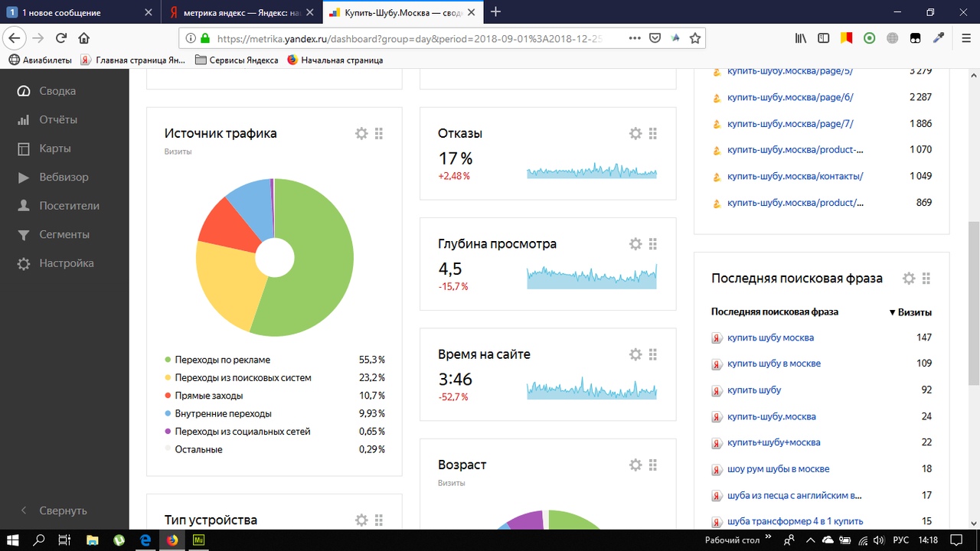This screenshot has width=980, height=551.
Task: Open Сервисы Яндекса bookmark folder
Action: [x=237, y=60]
